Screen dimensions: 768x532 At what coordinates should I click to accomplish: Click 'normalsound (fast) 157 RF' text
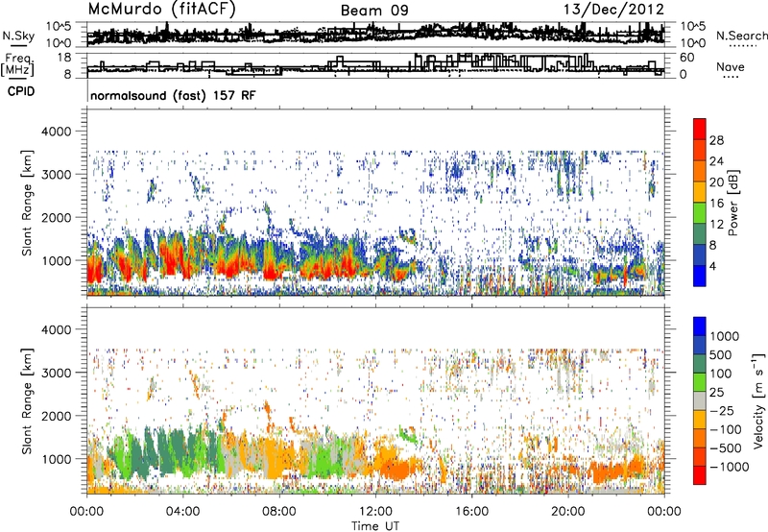click(x=173, y=95)
